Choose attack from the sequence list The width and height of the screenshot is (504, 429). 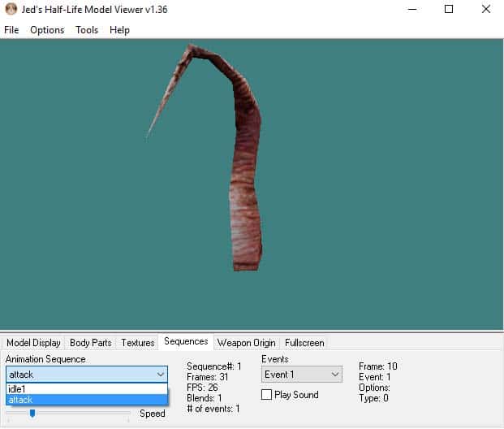click(x=87, y=400)
